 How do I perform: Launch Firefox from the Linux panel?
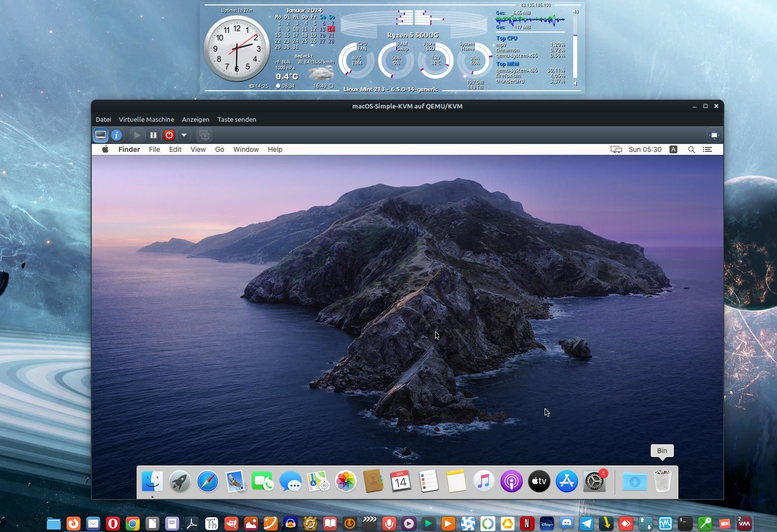74,523
